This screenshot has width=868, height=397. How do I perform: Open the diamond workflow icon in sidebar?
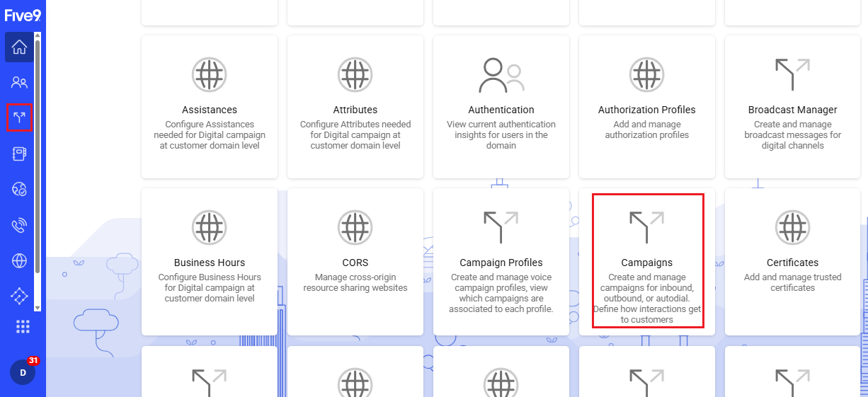click(x=19, y=297)
